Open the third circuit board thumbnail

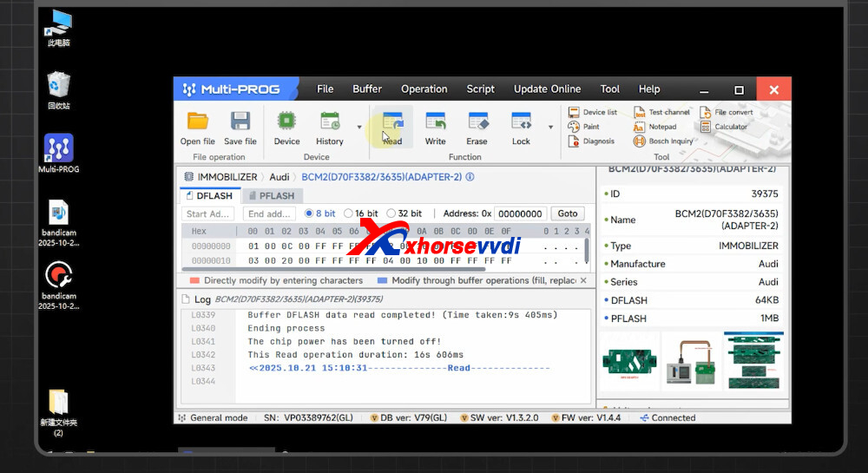click(x=753, y=362)
